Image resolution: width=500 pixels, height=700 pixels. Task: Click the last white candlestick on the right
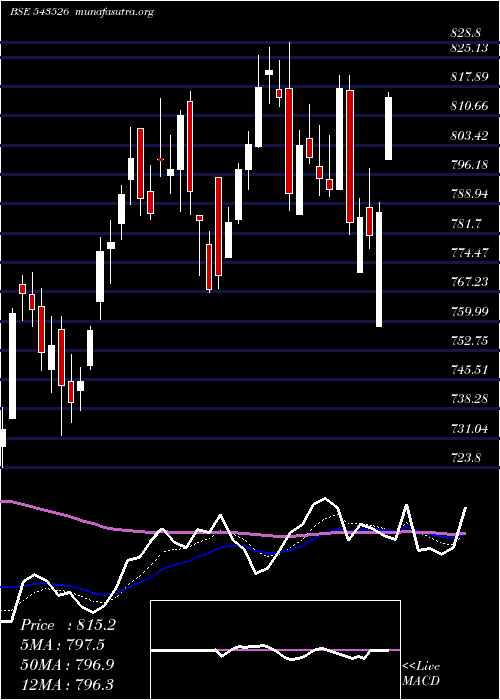[388, 128]
